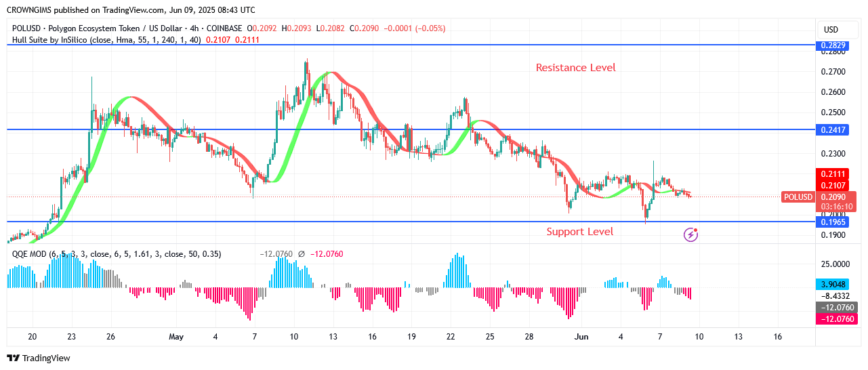Click the QQE MOD indicator title

coord(117,254)
